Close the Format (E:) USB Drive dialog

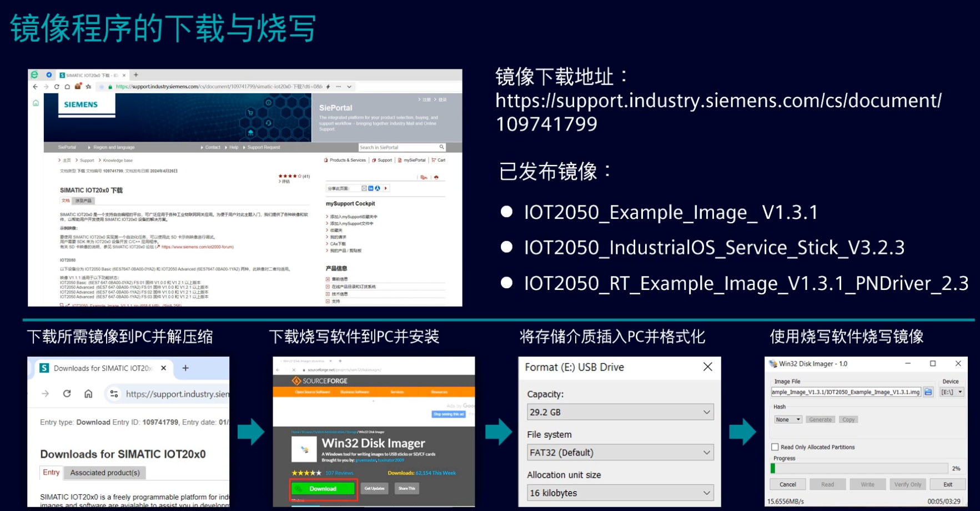[x=707, y=367]
